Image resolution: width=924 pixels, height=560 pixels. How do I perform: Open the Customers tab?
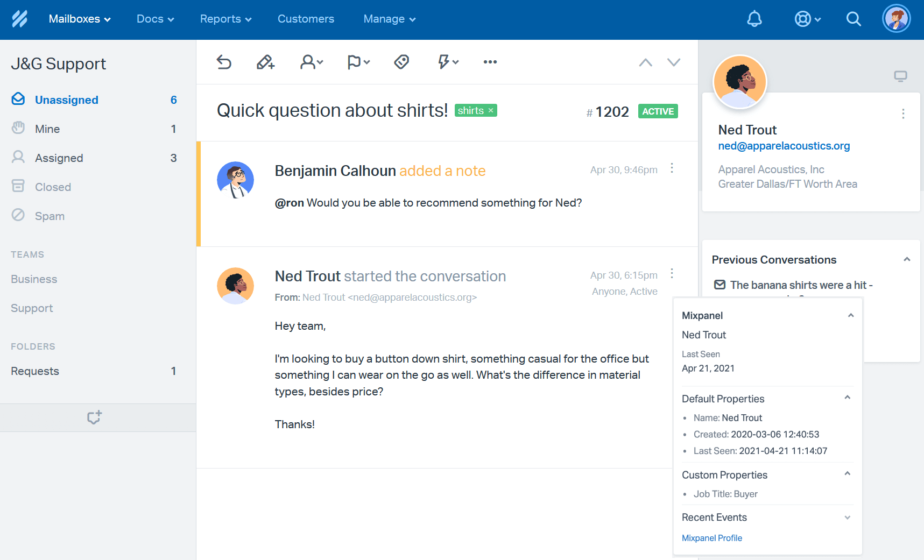(306, 19)
